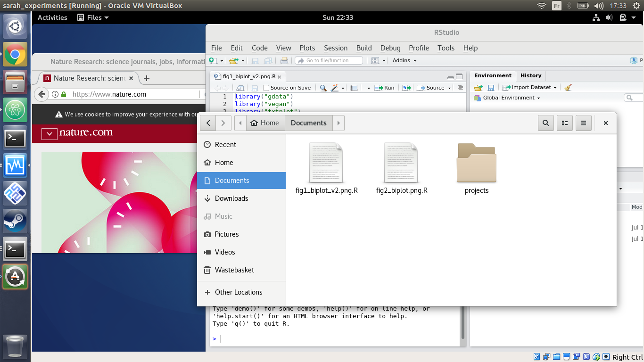Click the open file folder icon in RStudio toolbar
Screen dimensions: 644x362
233,60
